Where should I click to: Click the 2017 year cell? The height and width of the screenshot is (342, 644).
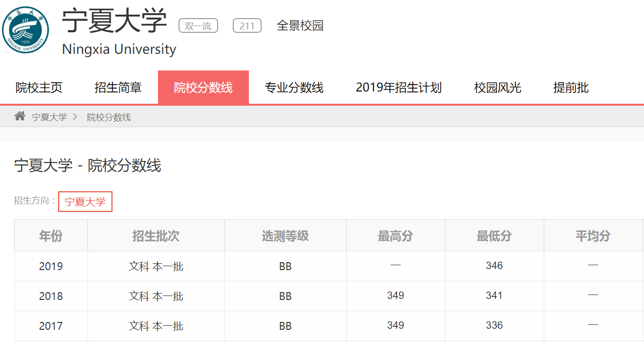(51, 326)
